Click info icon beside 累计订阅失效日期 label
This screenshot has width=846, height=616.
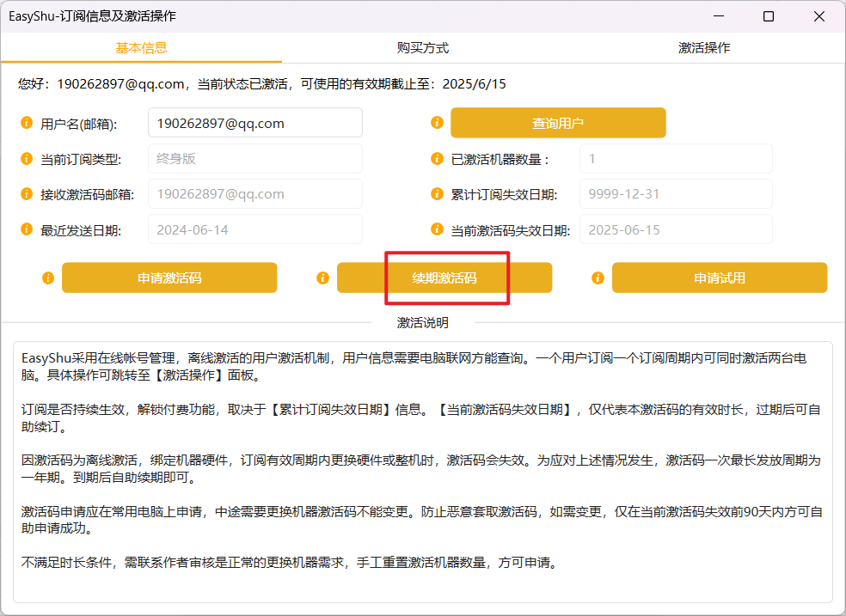pyautogui.click(x=437, y=193)
